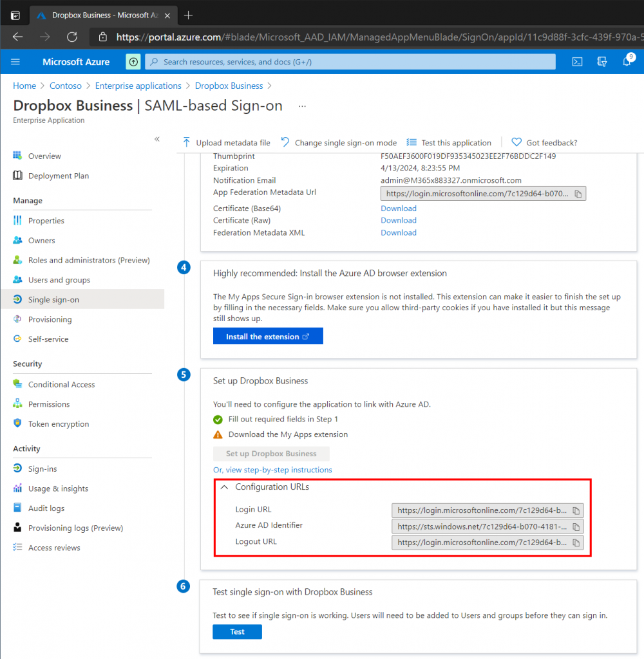
Task: Click the Provisioning icon in the sidebar
Action: click(x=17, y=319)
